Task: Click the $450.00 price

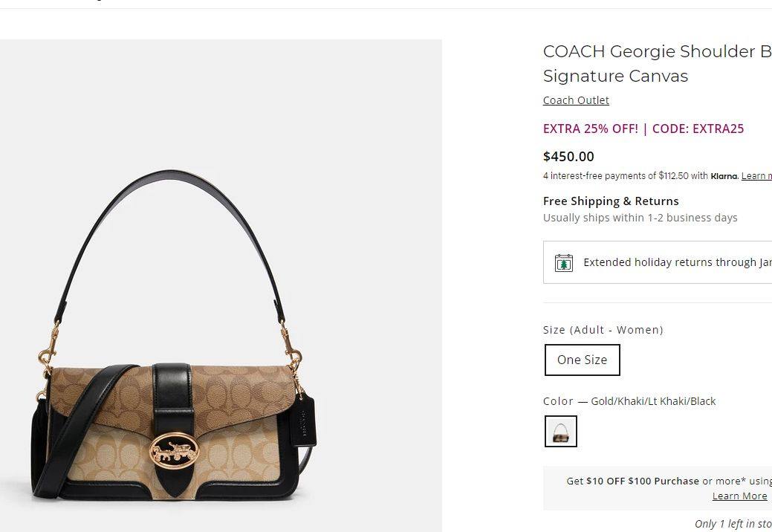Action: pyautogui.click(x=568, y=156)
